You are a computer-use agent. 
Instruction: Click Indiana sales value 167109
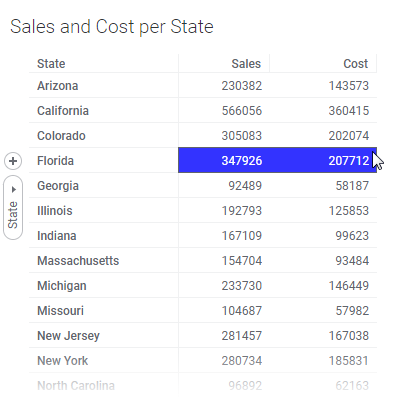tap(242, 236)
